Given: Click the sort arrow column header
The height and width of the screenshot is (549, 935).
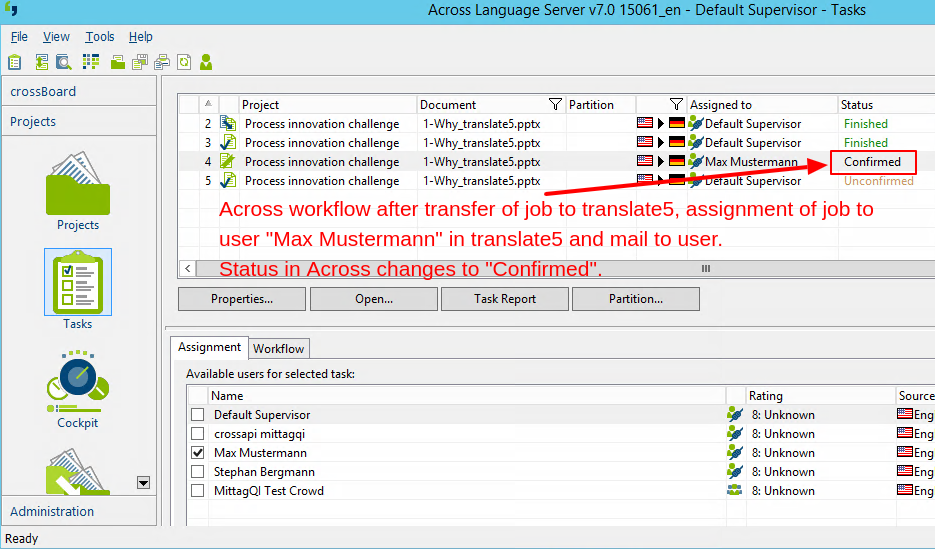Looking at the screenshot, I should 208,104.
